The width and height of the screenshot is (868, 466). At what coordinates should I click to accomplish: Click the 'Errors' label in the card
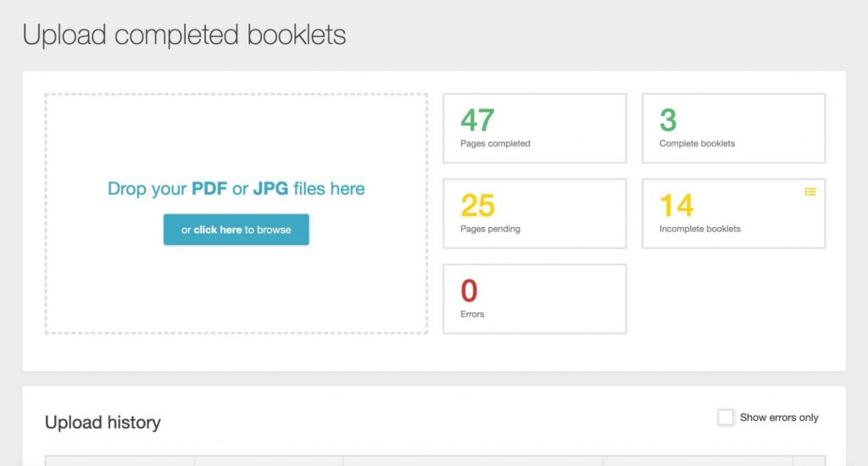coord(472,313)
